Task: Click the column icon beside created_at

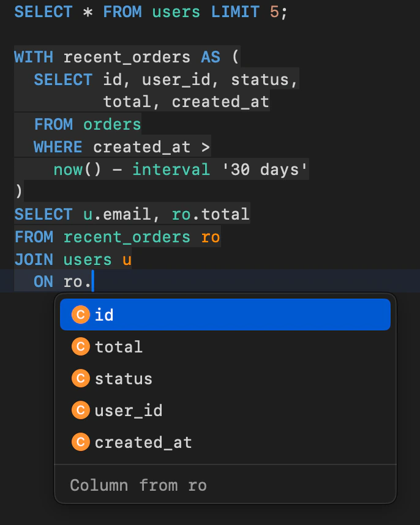Action: 81,442
